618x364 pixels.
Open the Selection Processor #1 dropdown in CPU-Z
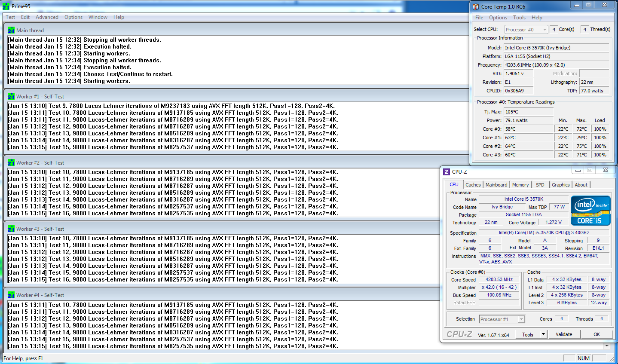point(502,319)
